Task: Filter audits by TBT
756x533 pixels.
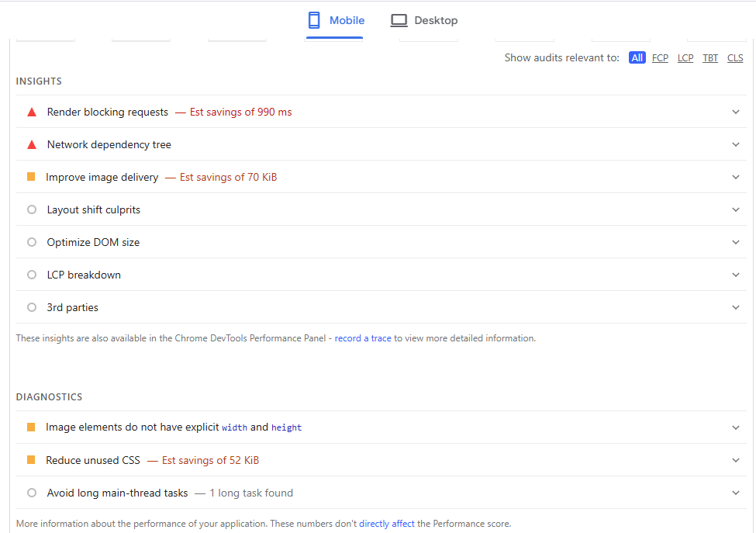Action: [x=710, y=58]
